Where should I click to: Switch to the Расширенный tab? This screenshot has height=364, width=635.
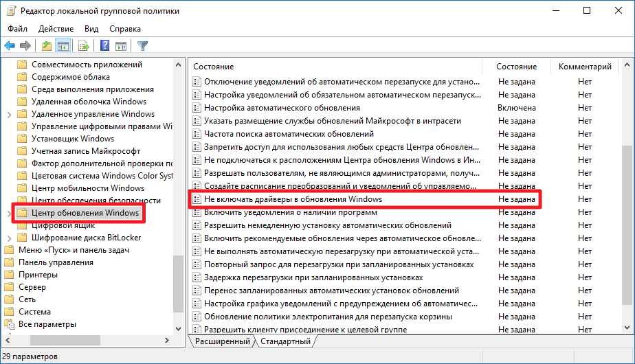pyautogui.click(x=222, y=341)
